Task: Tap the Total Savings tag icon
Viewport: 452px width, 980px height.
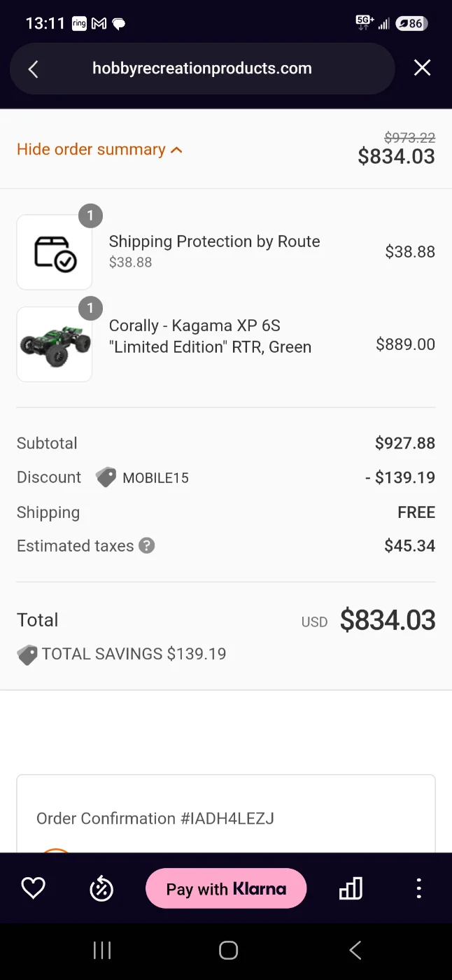Action: tap(27, 654)
